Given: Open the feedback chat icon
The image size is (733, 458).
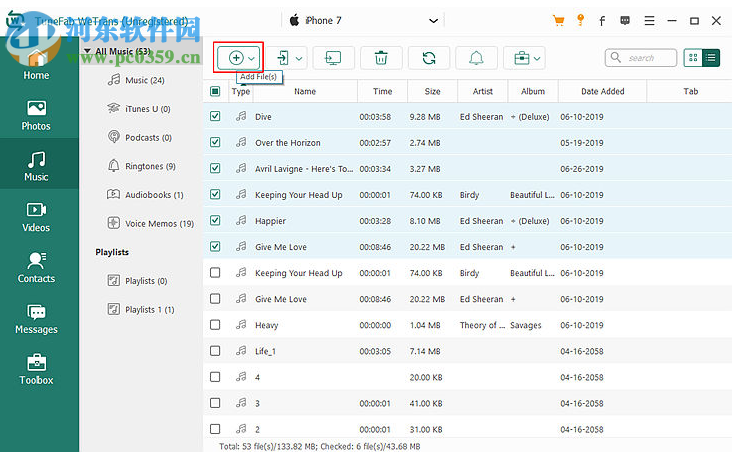Looking at the screenshot, I should pyautogui.click(x=625, y=21).
